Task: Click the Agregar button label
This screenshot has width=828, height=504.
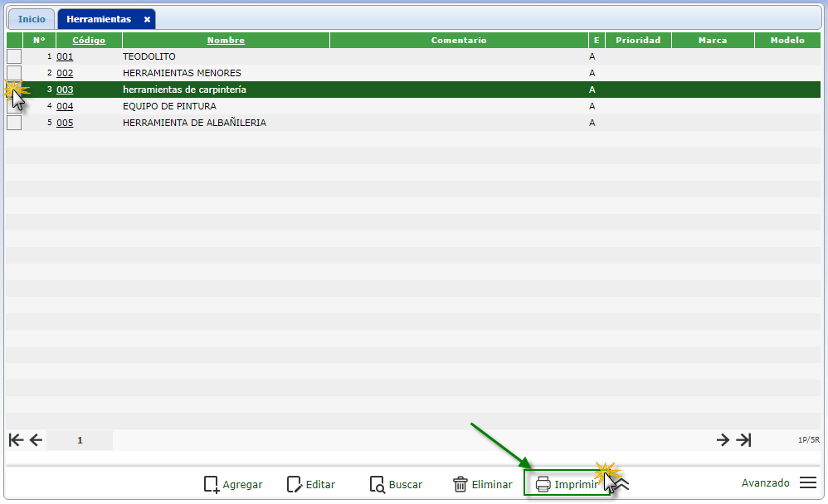Action: [x=242, y=484]
